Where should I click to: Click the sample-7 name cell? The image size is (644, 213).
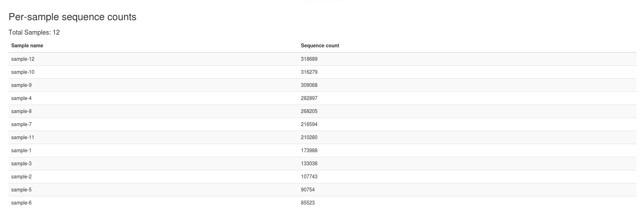21,124
